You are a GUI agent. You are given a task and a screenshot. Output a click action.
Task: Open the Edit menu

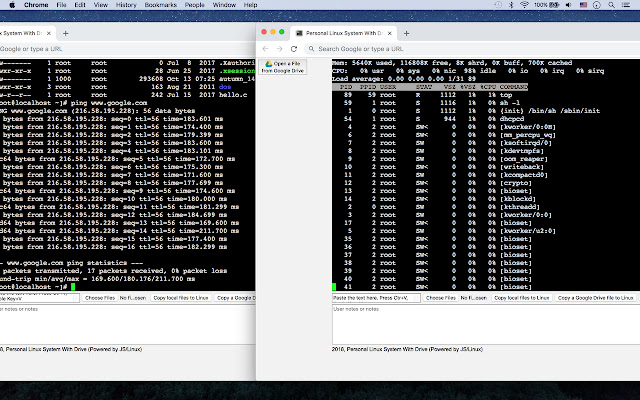tap(80, 5)
